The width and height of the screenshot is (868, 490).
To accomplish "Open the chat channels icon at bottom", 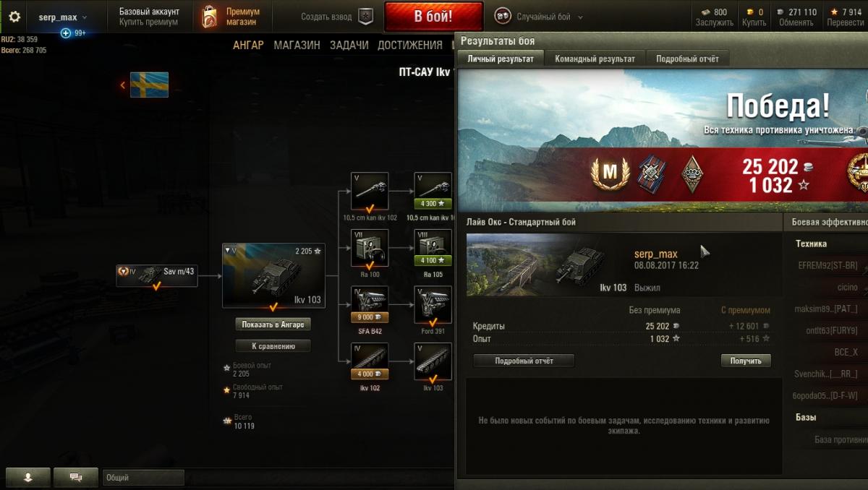I will [x=75, y=478].
